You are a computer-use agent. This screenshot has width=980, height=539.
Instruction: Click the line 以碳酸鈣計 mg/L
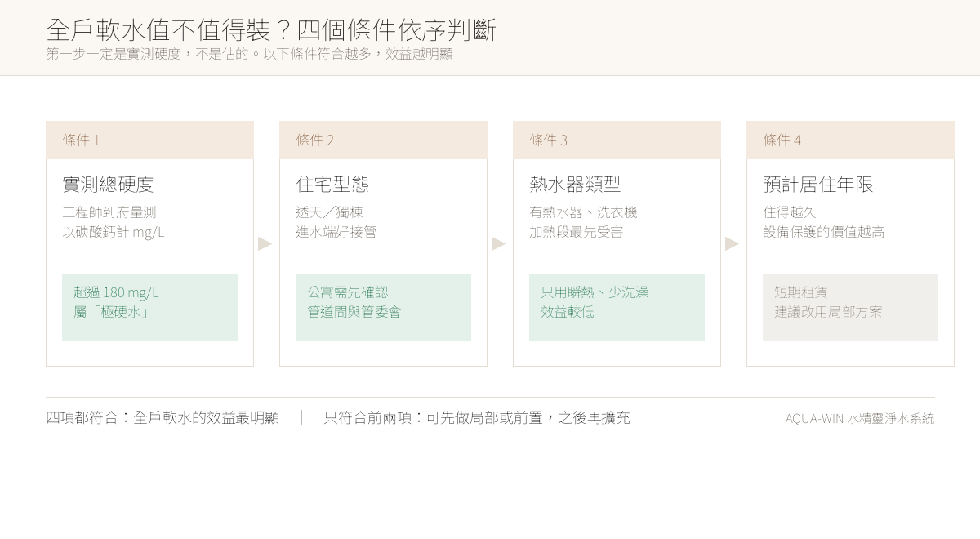pos(114,232)
